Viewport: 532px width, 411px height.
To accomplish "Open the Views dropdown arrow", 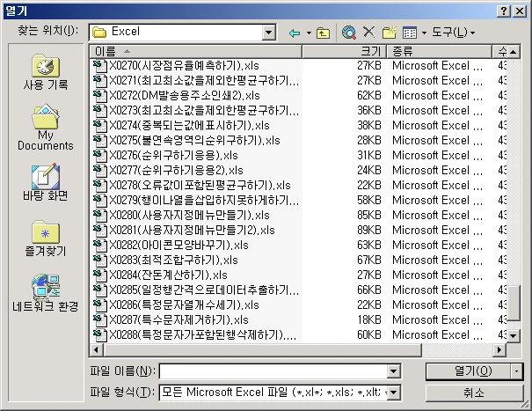I will 424,33.
